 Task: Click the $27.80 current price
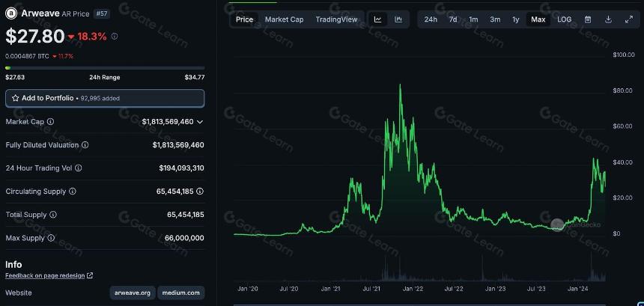35,36
